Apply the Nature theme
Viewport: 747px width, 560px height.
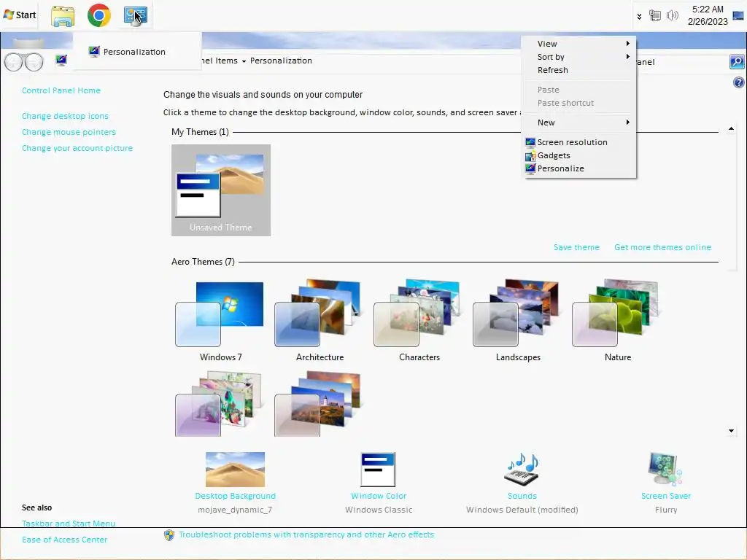[x=617, y=322]
